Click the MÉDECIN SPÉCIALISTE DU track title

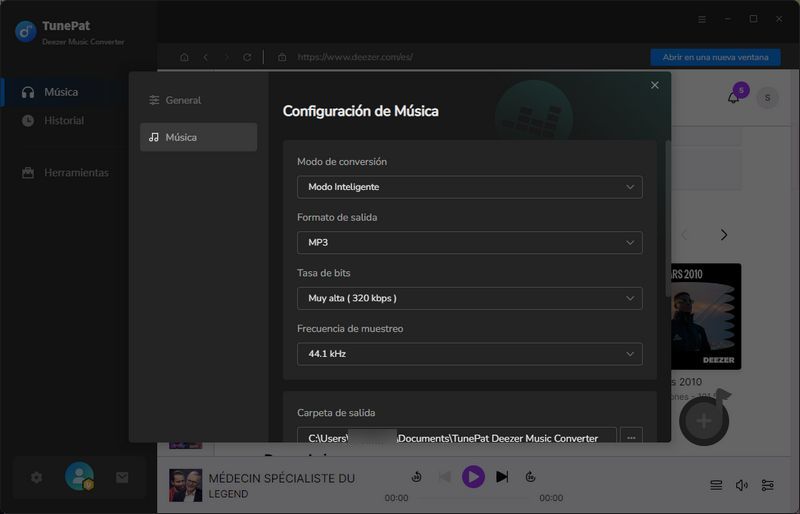282,478
